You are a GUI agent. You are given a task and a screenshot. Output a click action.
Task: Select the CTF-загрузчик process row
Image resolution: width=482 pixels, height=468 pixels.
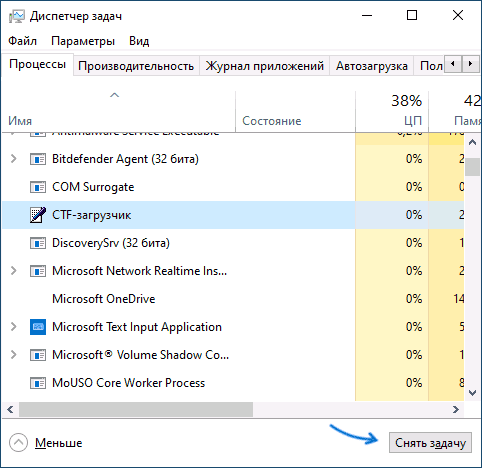pos(233,215)
